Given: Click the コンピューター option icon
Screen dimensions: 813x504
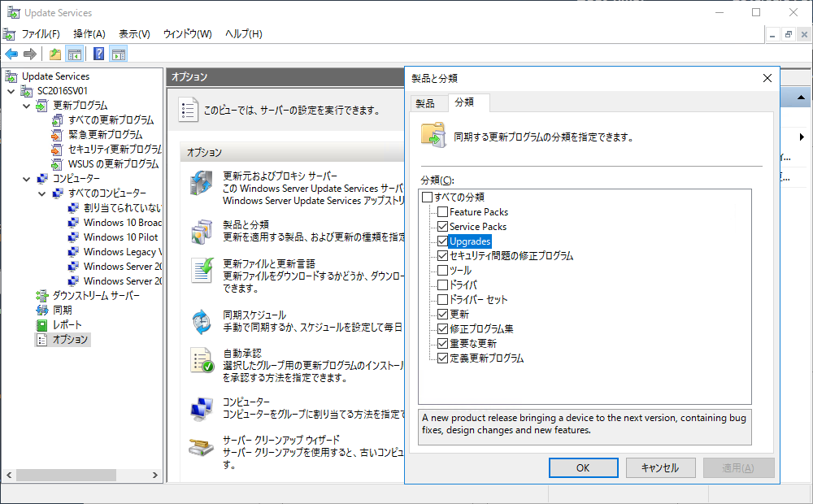Looking at the screenshot, I should pyautogui.click(x=201, y=409).
